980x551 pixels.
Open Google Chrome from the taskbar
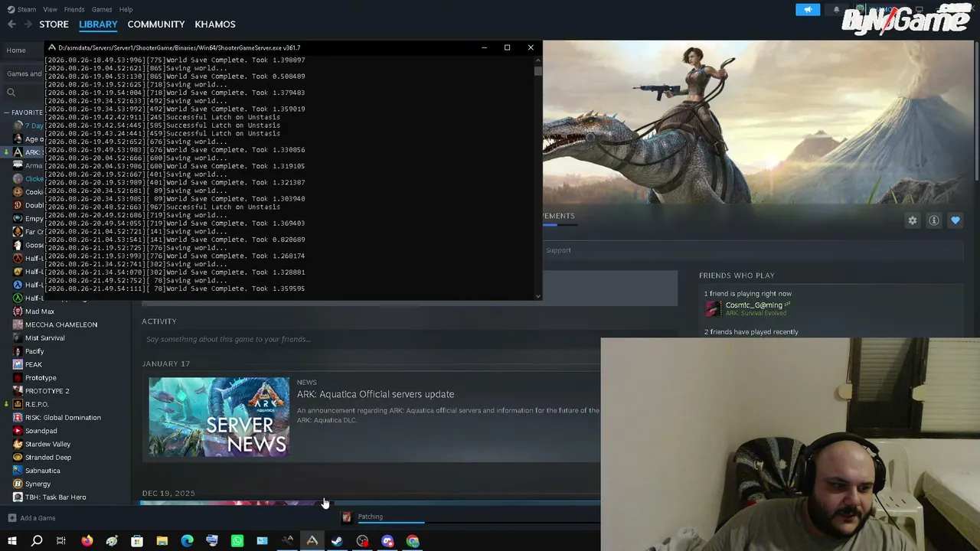coord(413,541)
